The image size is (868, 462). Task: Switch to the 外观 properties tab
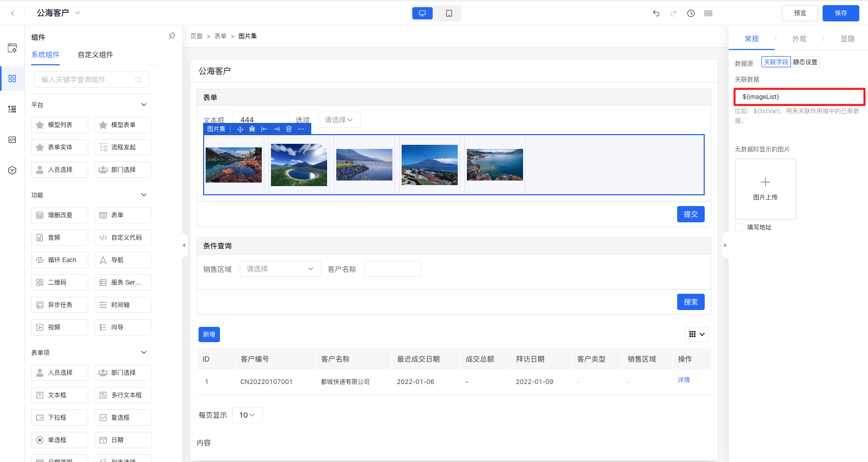coord(799,39)
